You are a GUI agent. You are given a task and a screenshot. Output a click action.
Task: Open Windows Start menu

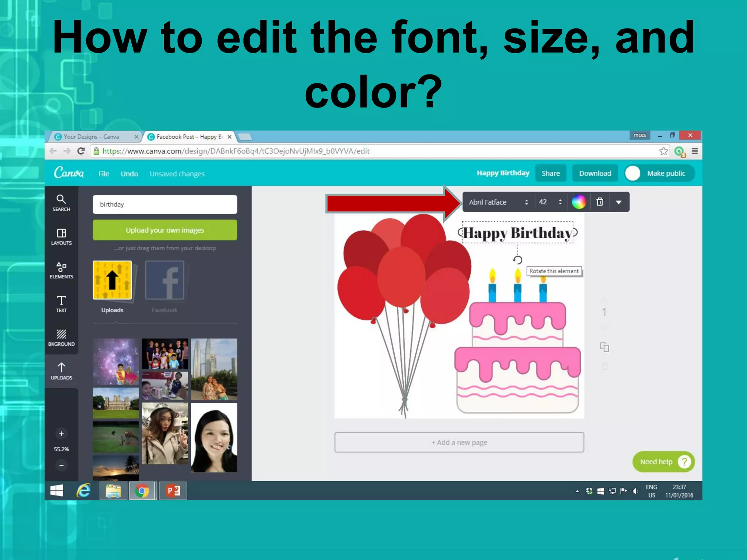click(x=57, y=491)
